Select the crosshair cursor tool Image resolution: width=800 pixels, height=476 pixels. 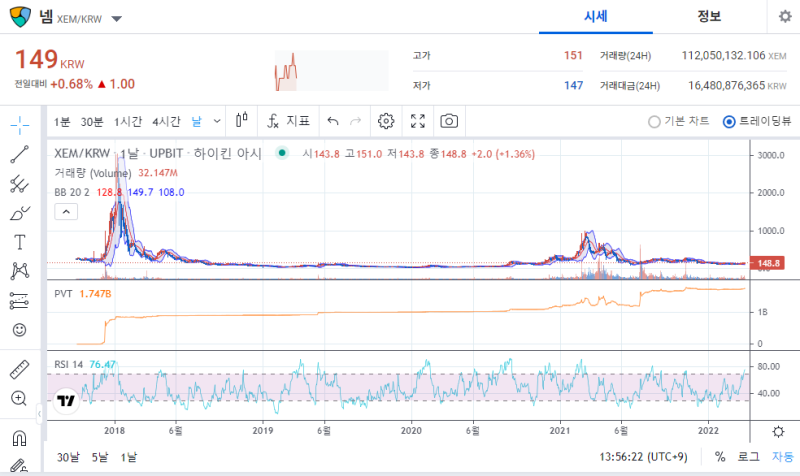[x=20, y=124]
